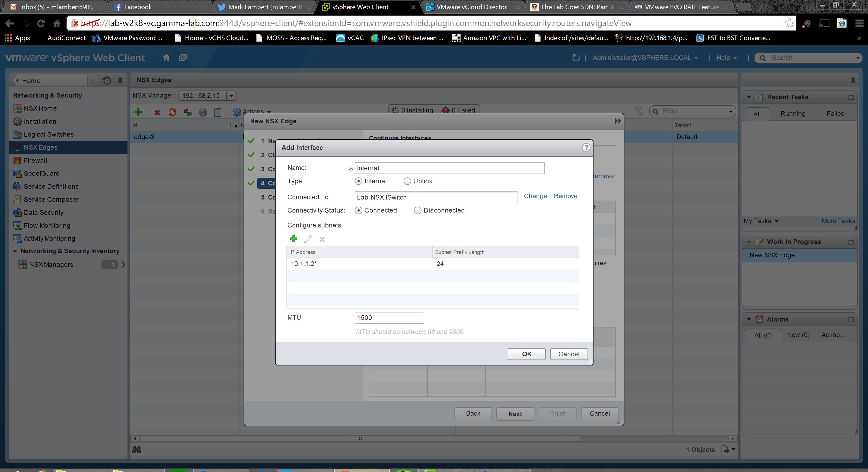Switch to the VMware vCloud Director browser tab
Image resolution: width=868 pixels, height=472 pixels.
tap(471, 7)
